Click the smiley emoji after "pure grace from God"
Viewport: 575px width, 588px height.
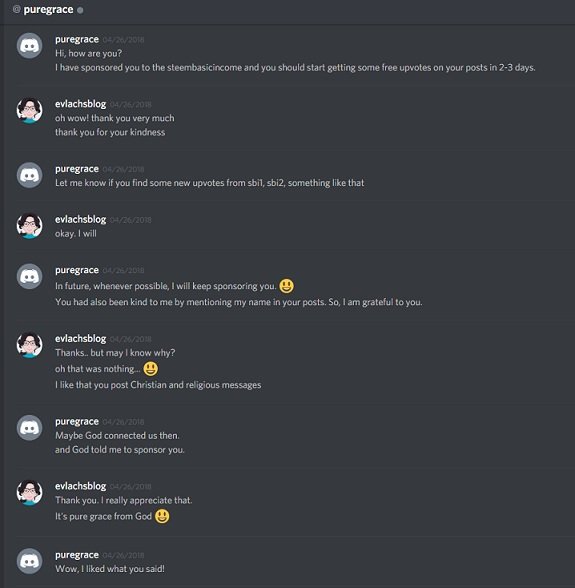pyautogui.click(x=162, y=516)
